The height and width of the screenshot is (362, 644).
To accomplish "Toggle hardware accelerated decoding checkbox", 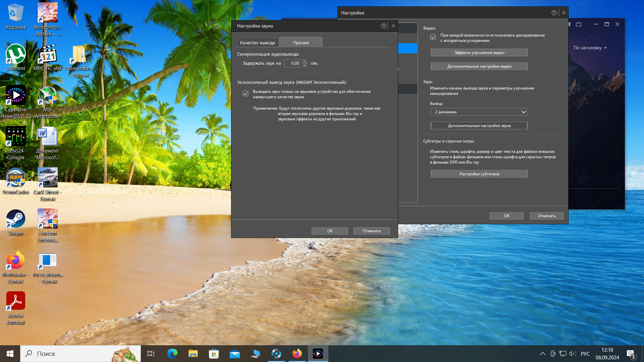I will coord(433,37).
